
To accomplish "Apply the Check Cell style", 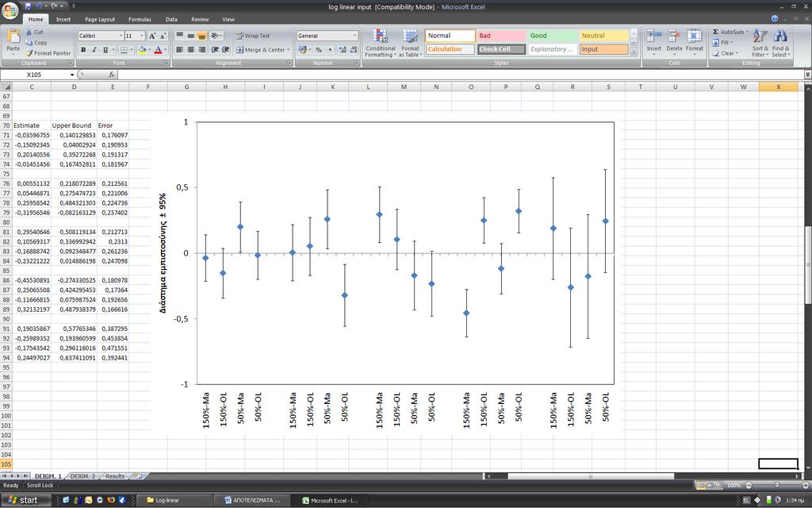I will pyautogui.click(x=501, y=49).
